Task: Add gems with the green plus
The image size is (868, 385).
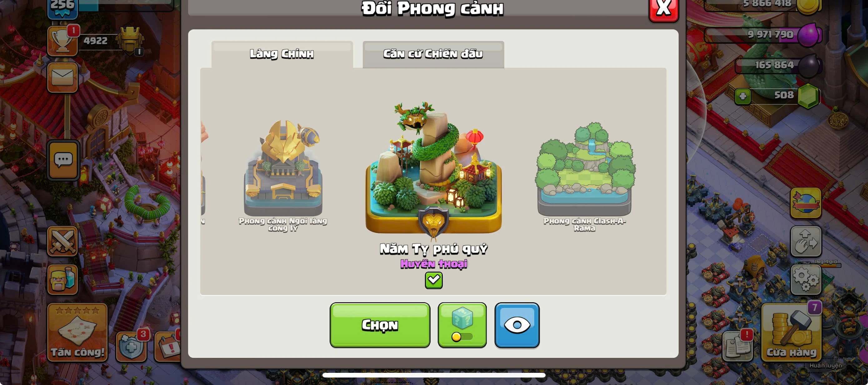Action: pyautogui.click(x=743, y=96)
